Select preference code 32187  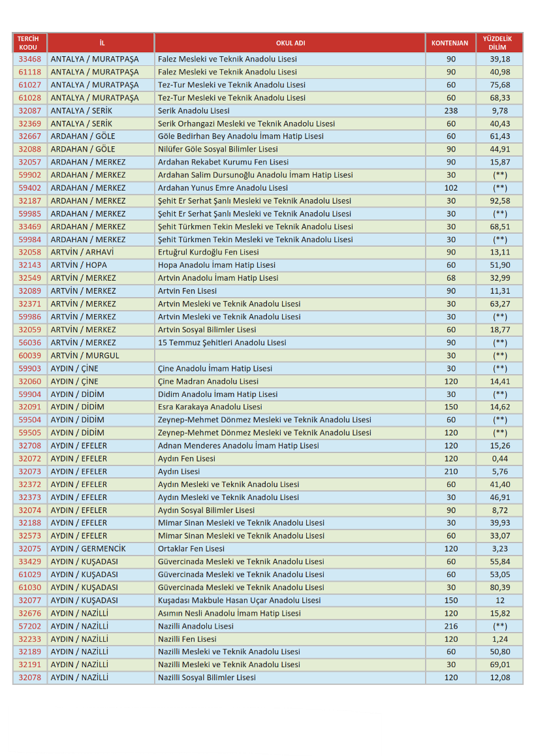30,200
